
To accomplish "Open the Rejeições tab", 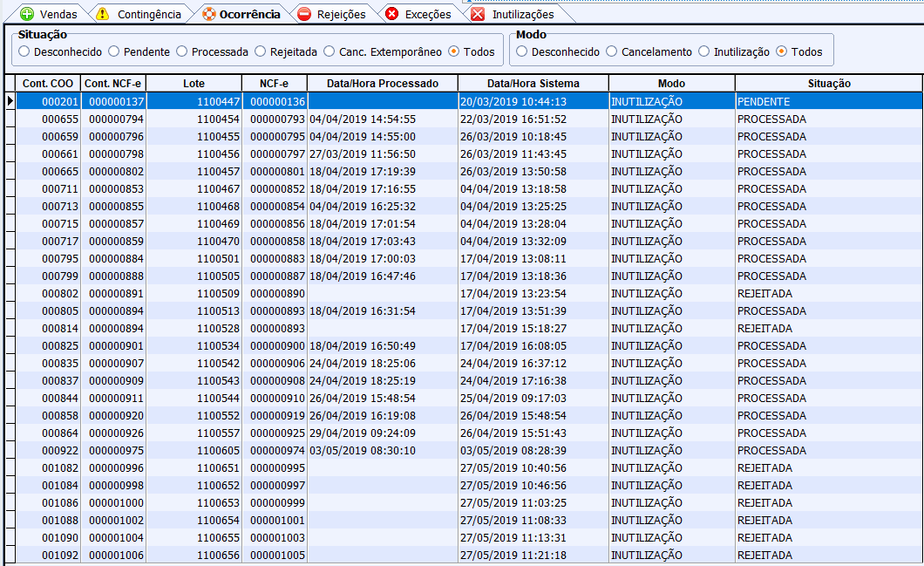I will point(333,14).
